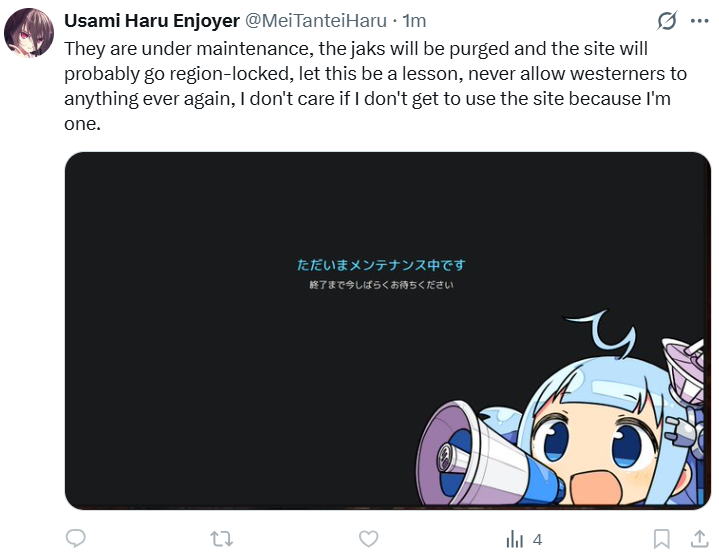
Task: Click the display name Usami Haru Enjoyer
Action: pyautogui.click(x=152, y=21)
